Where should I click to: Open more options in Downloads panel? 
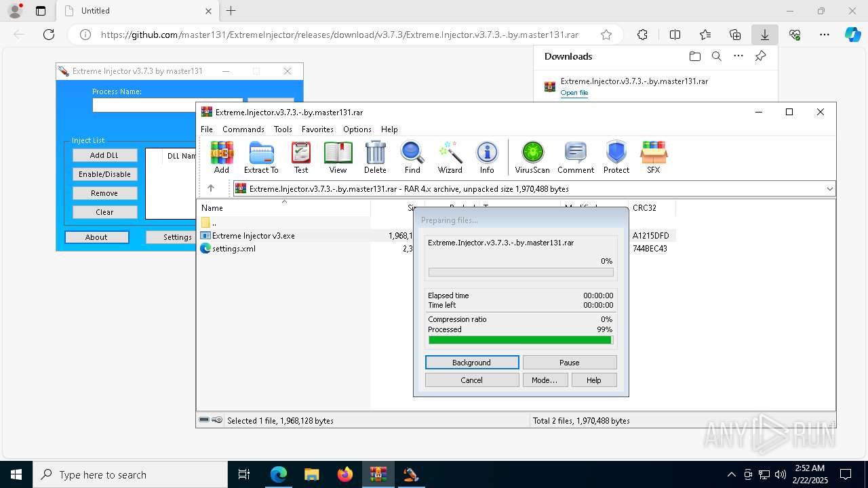tap(738, 56)
